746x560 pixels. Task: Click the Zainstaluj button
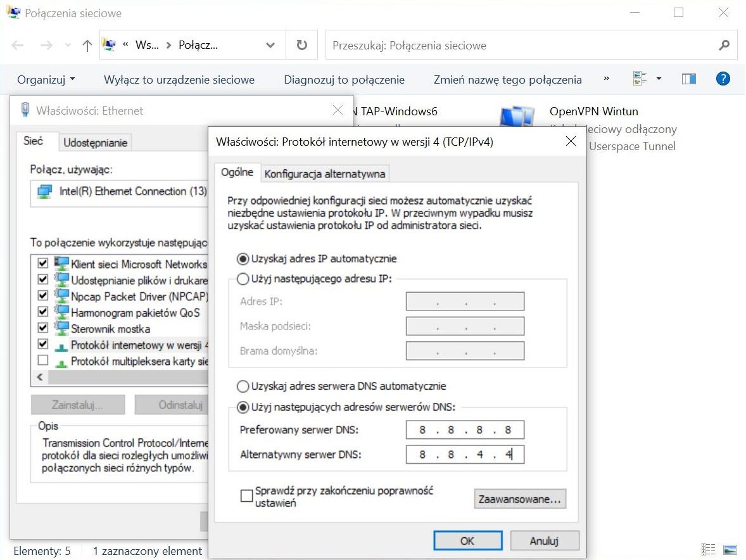[78, 405]
